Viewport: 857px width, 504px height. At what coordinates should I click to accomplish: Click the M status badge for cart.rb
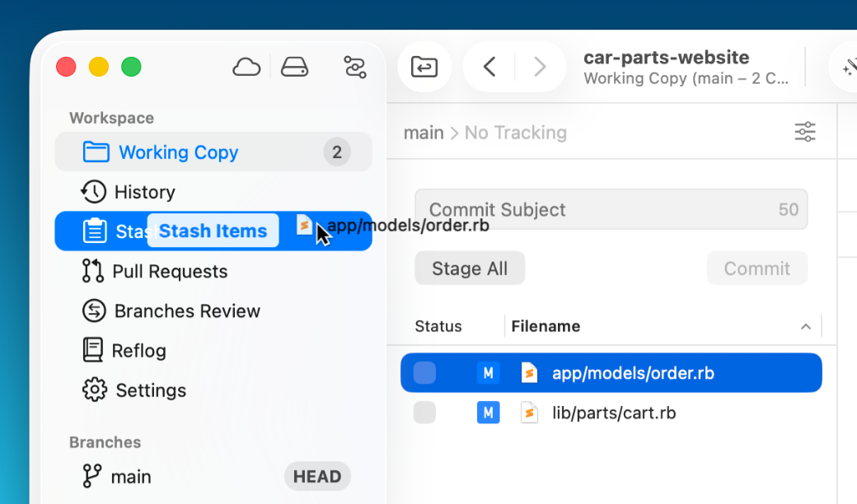tap(488, 413)
